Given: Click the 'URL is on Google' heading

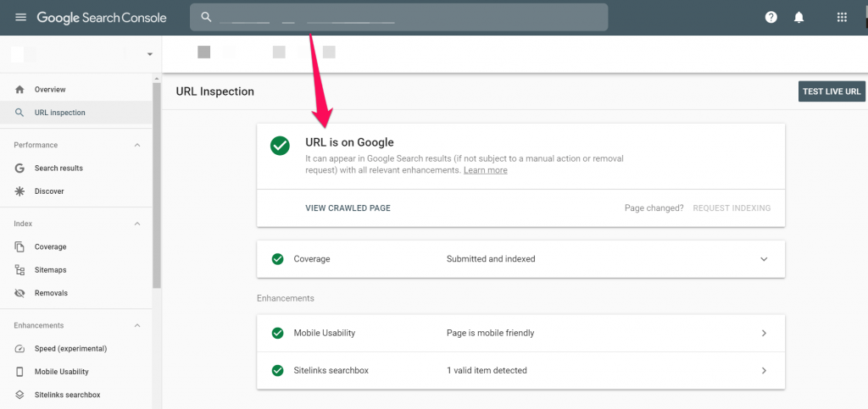Looking at the screenshot, I should coord(349,142).
